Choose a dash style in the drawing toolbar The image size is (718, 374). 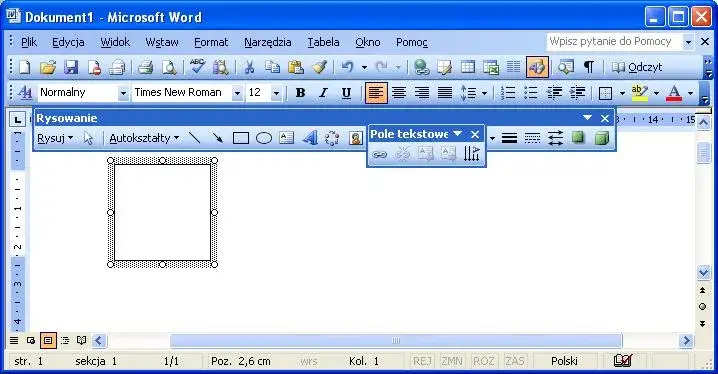tap(532, 138)
